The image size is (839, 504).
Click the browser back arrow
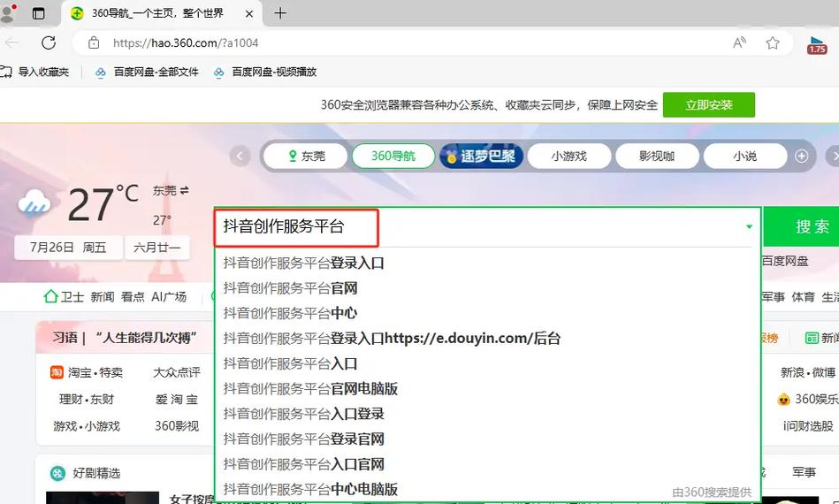(11, 42)
